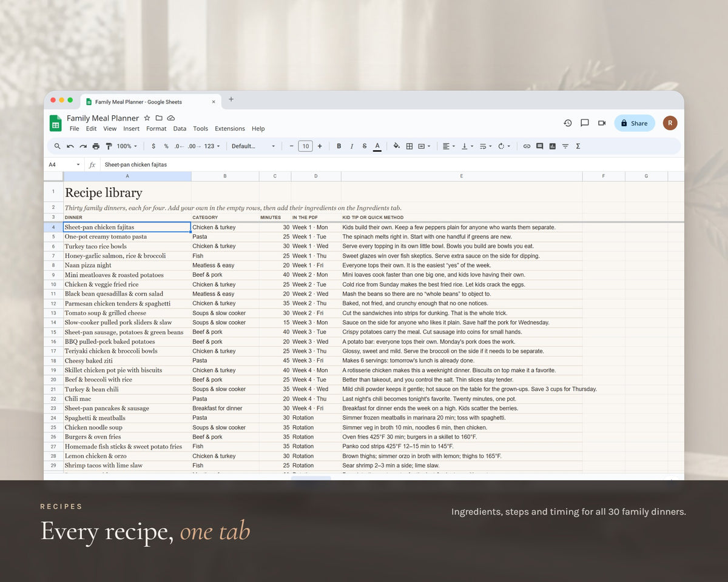
Task: Click the Family Meal Planner document title
Action: click(103, 118)
